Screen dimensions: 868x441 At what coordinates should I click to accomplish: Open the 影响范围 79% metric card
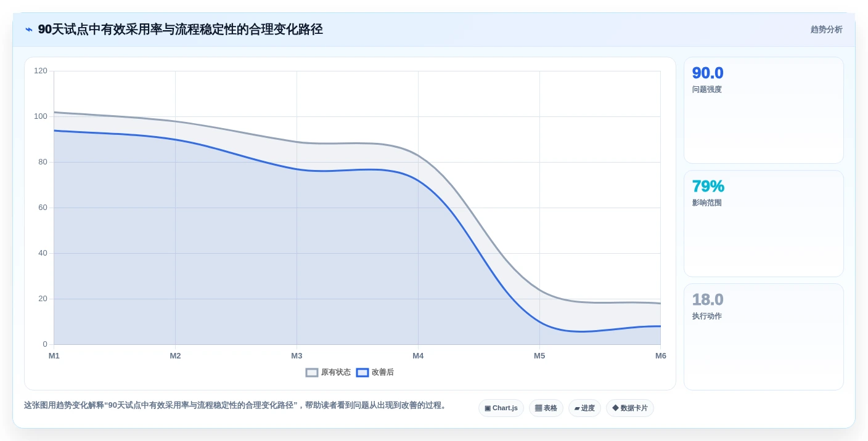coord(764,224)
